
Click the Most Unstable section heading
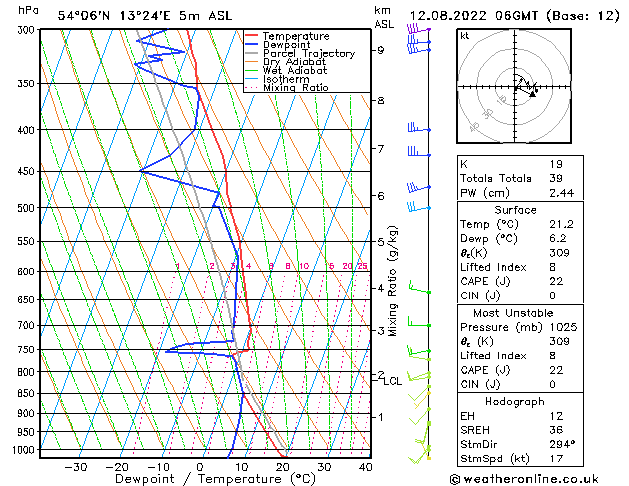coord(513,313)
